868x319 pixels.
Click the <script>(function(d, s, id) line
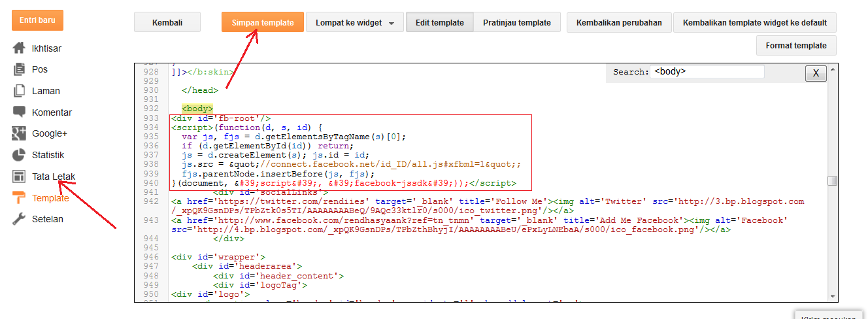click(247, 127)
